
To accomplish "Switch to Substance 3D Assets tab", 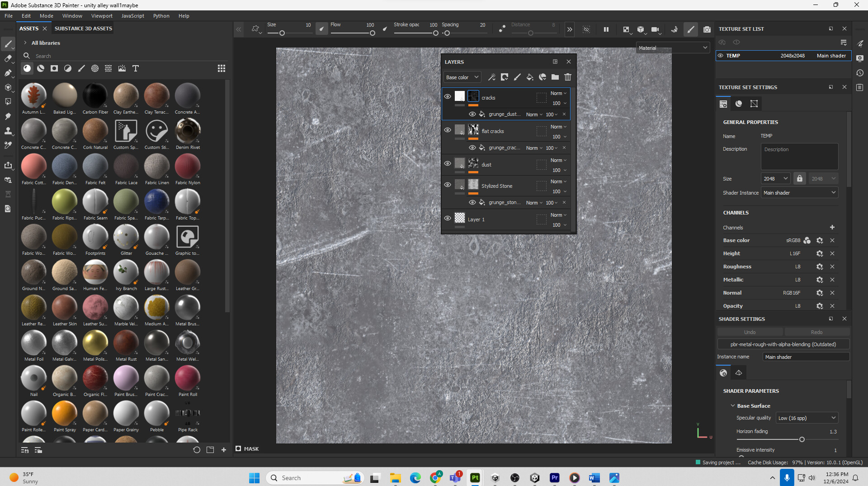I will [83, 29].
